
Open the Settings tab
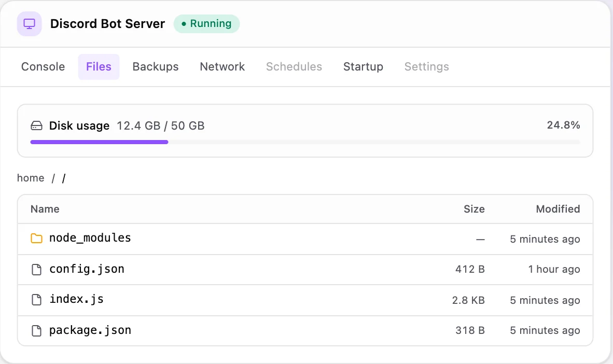point(426,66)
